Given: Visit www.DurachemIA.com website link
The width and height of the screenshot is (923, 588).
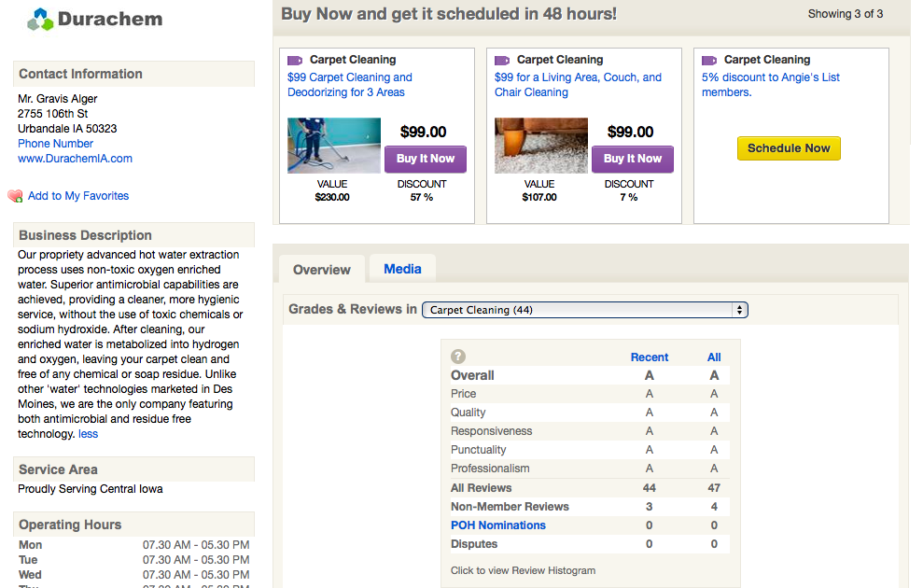Looking at the screenshot, I should (x=75, y=159).
